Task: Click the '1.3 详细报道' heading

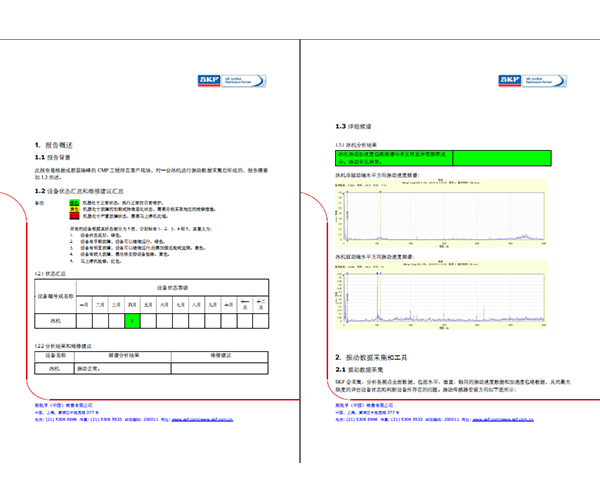Action: click(356, 127)
